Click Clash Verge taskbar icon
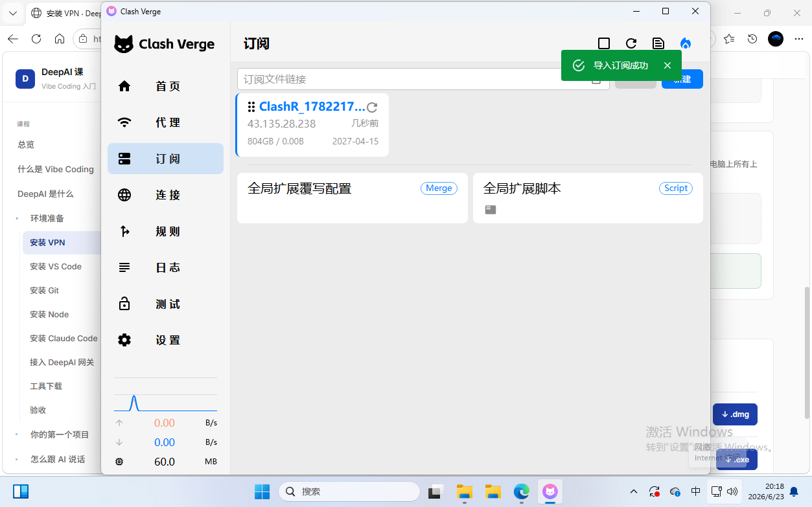Screen dimensions: 812x507 pyautogui.click(x=550, y=491)
